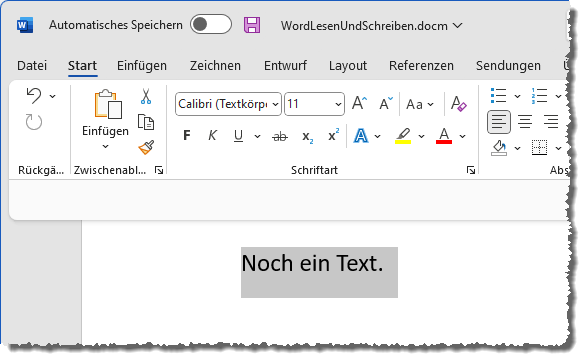
Task: Activate the format painter brush
Action: tap(146, 147)
